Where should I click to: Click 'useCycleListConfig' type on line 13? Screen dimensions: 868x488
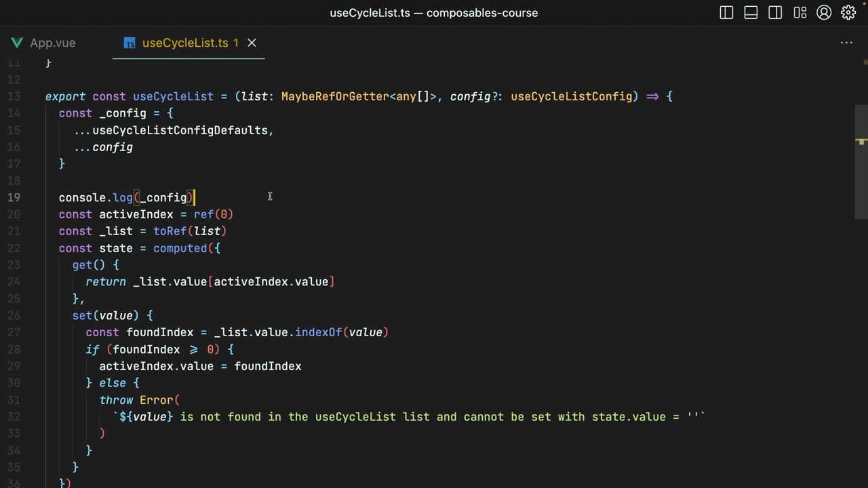click(x=571, y=96)
